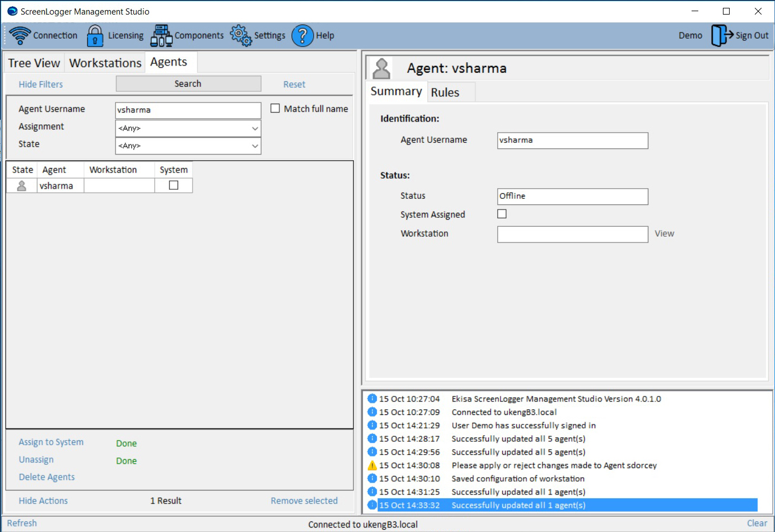Sort by the State column header
The width and height of the screenshot is (775, 532).
22,170
